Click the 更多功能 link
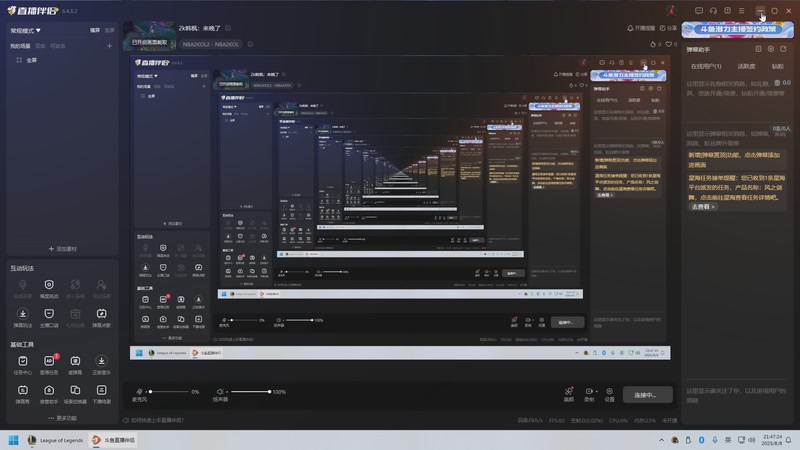This screenshot has height=450, width=800. [x=62, y=418]
